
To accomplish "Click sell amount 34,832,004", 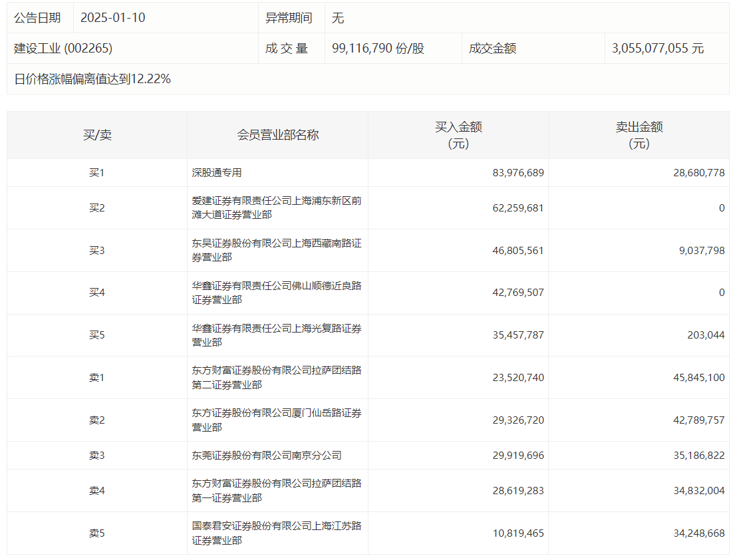I will 699,491.
